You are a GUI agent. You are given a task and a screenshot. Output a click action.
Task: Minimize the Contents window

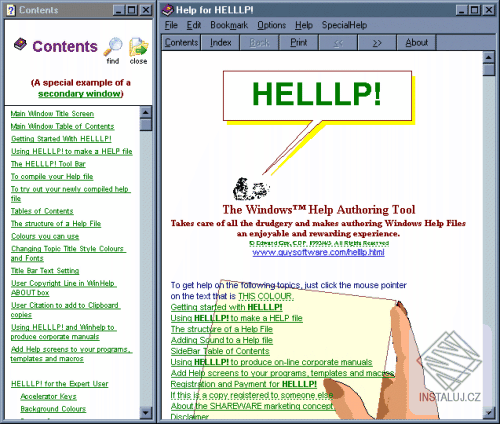(119, 10)
